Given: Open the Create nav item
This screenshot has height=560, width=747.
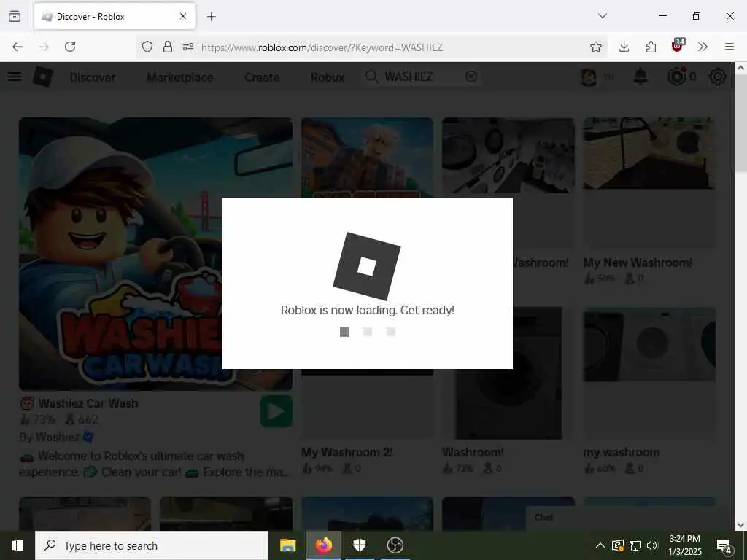Looking at the screenshot, I should [x=262, y=77].
